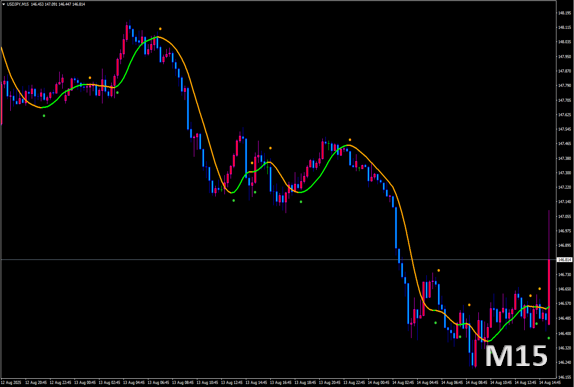Select the longest blue candle of the steep drop
Image resolution: width=574 pixels, height=387 pixels.
pyautogui.click(x=396, y=228)
